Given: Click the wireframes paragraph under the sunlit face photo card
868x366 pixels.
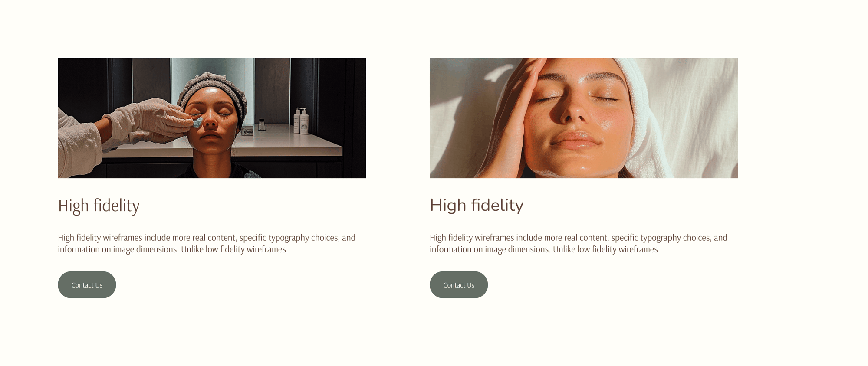Looking at the screenshot, I should (579, 243).
